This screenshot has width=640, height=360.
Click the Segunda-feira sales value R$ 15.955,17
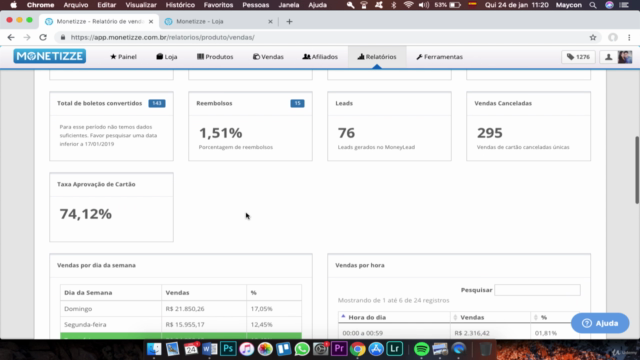(185, 324)
